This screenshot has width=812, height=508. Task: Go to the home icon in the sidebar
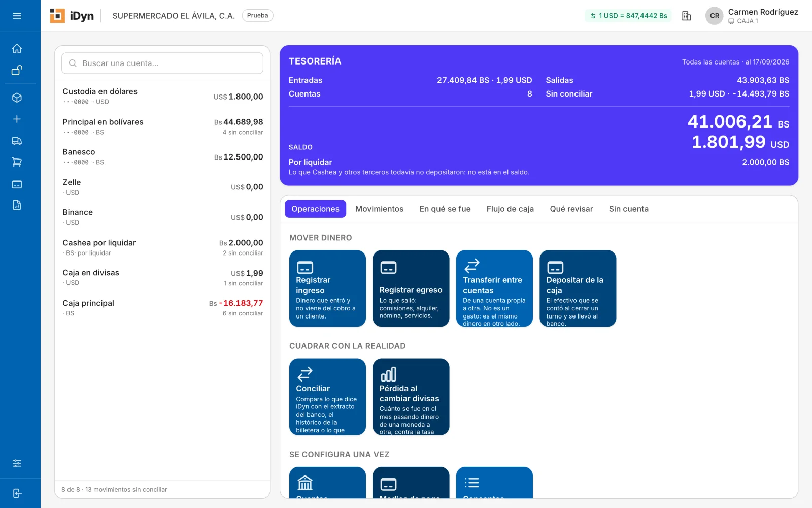17,49
